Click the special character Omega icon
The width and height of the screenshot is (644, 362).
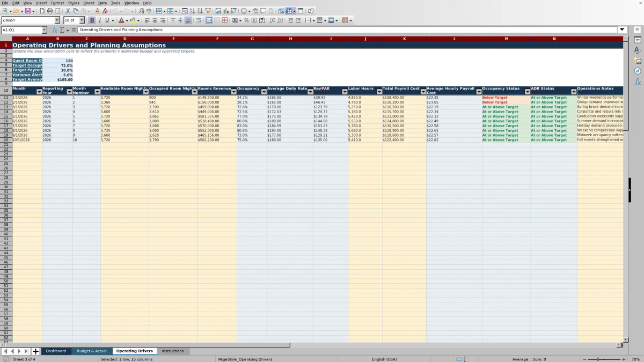244,11
